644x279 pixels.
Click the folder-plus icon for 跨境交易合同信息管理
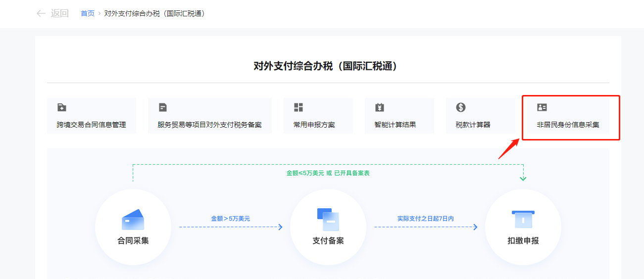[x=62, y=107]
